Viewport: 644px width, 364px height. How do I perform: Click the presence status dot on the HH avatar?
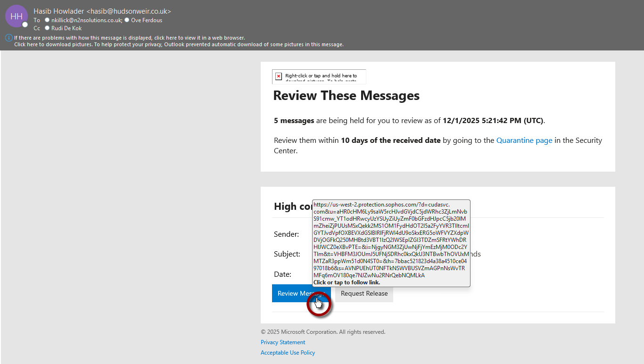click(25, 24)
